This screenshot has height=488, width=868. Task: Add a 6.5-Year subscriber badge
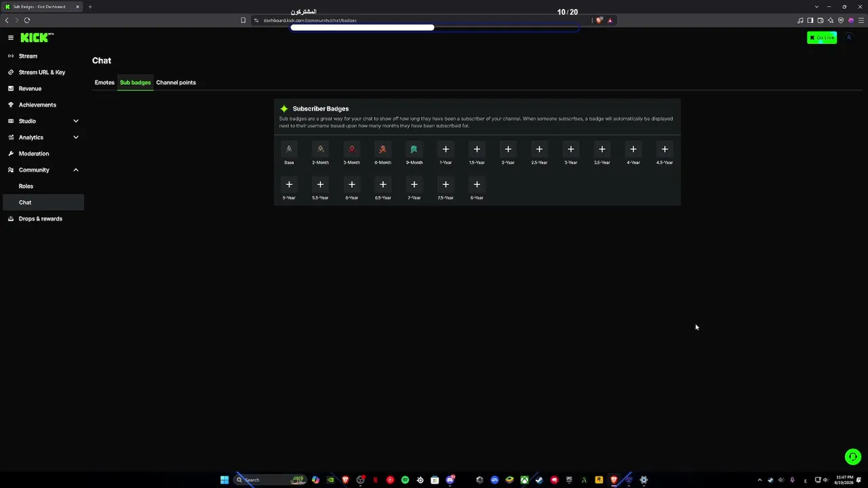tap(382, 184)
